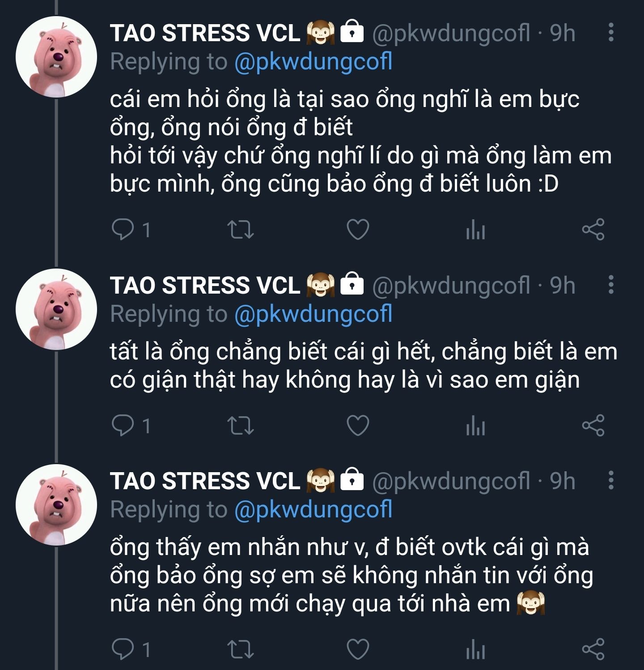This screenshot has height=670, width=644.
Task: Open @pkwdungcofl mention link in third tweet
Action: (x=314, y=509)
